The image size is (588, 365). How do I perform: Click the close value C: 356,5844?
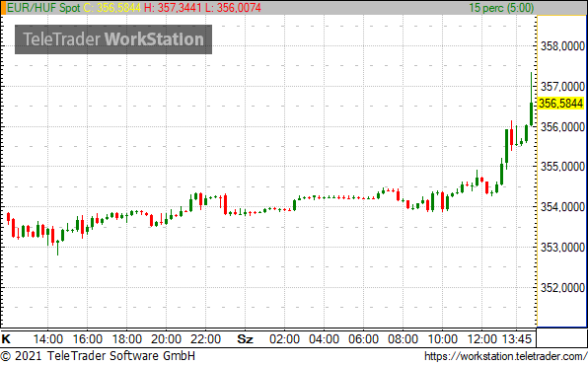tap(112, 8)
